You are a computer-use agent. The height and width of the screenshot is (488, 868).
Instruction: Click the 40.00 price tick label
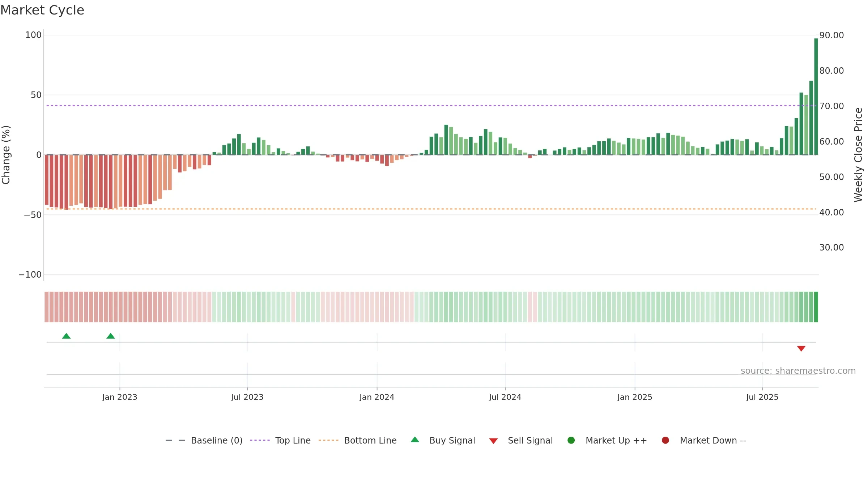(x=831, y=213)
